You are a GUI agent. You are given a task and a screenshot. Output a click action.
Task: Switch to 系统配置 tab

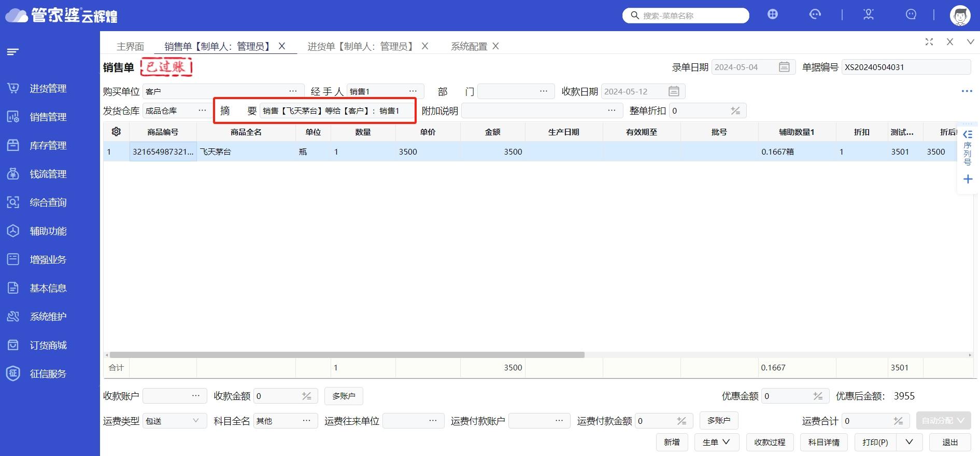coord(468,46)
